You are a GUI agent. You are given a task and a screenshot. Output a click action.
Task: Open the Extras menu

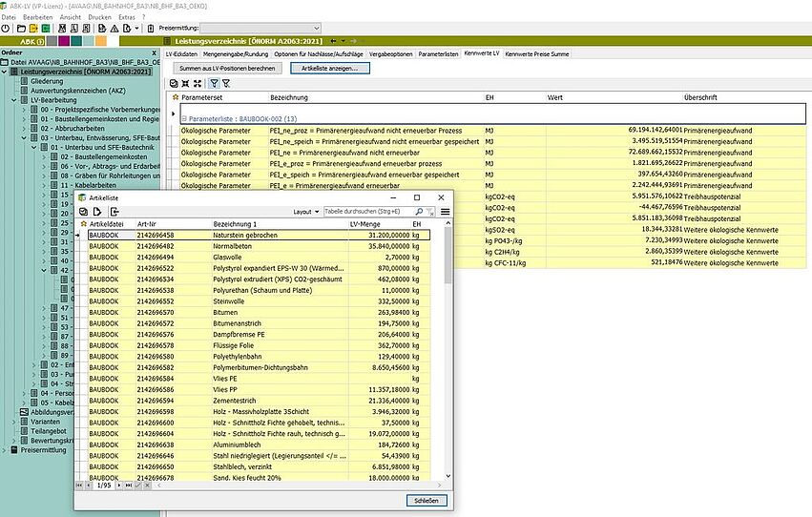pyautogui.click(x=127, y=16)
